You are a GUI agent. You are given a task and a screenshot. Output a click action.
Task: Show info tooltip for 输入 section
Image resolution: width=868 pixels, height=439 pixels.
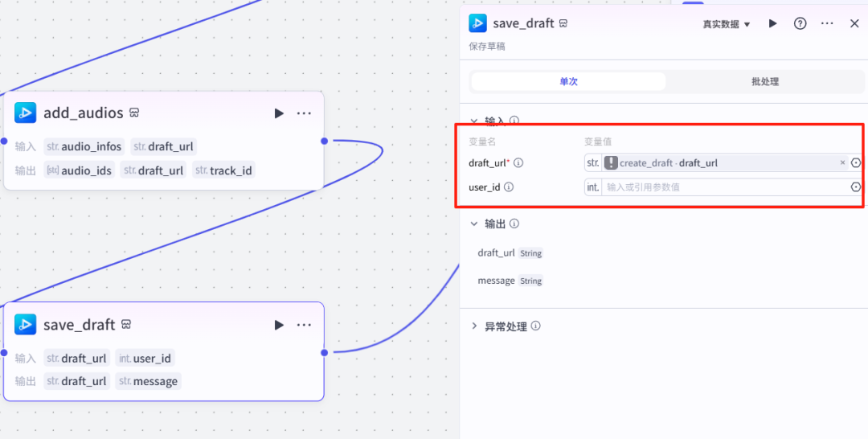coord(514,120)
